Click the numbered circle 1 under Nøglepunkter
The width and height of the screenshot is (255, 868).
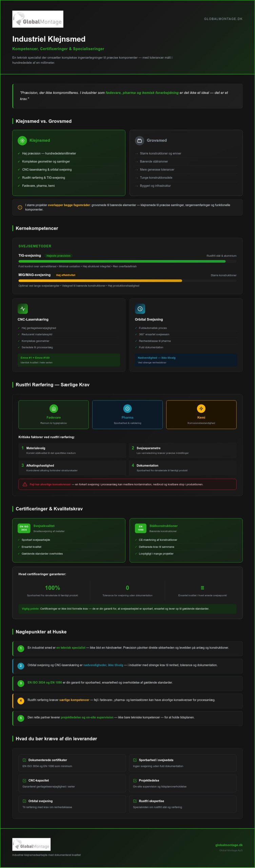[x=21, y=648]
